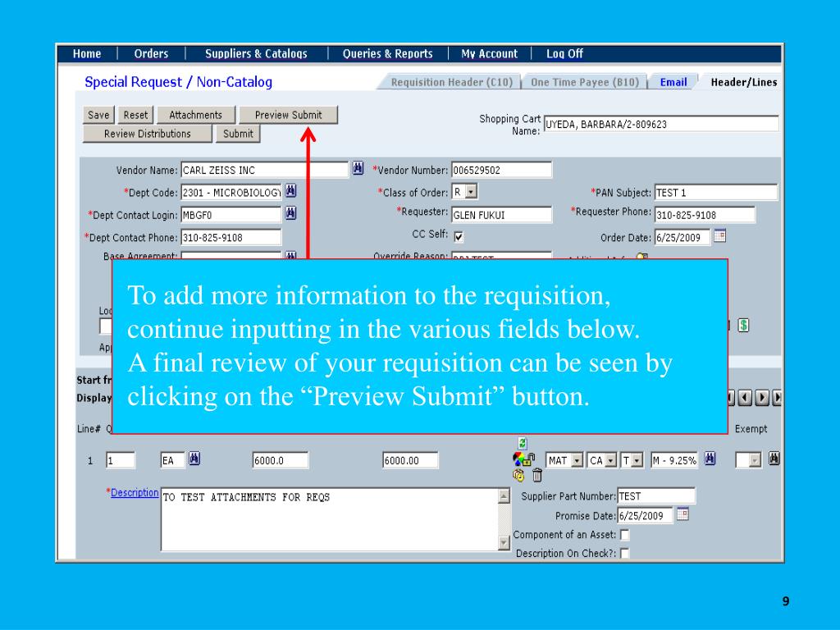Click the green refresh icon on line 1

pos(523,443)
